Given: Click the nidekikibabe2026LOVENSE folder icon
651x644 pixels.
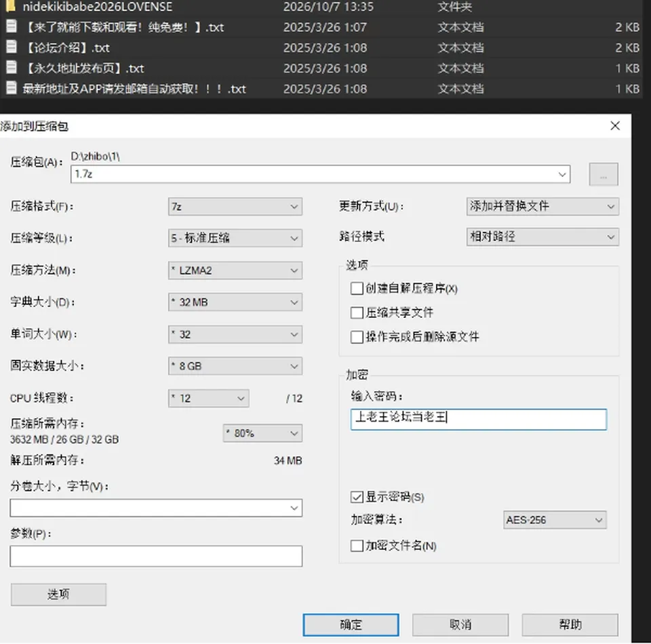Looking at the screenshot, I should [x=12, y=6].
